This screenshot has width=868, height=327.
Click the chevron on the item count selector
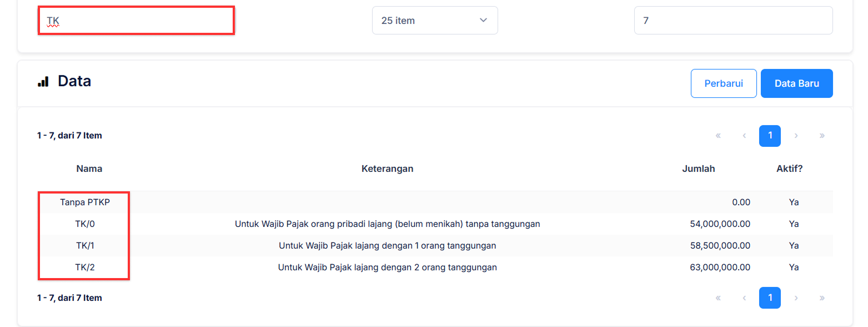[x=484, y=20]
